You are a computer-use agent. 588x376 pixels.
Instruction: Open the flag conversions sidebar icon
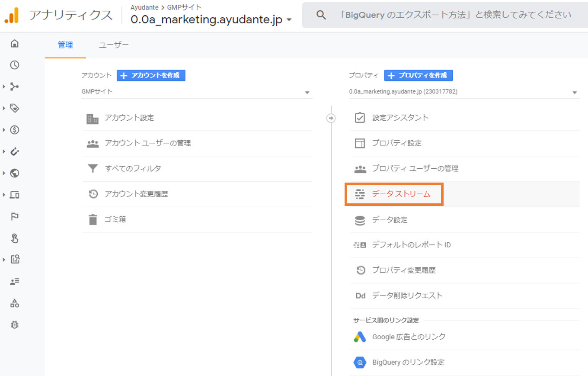pos(14,216)
